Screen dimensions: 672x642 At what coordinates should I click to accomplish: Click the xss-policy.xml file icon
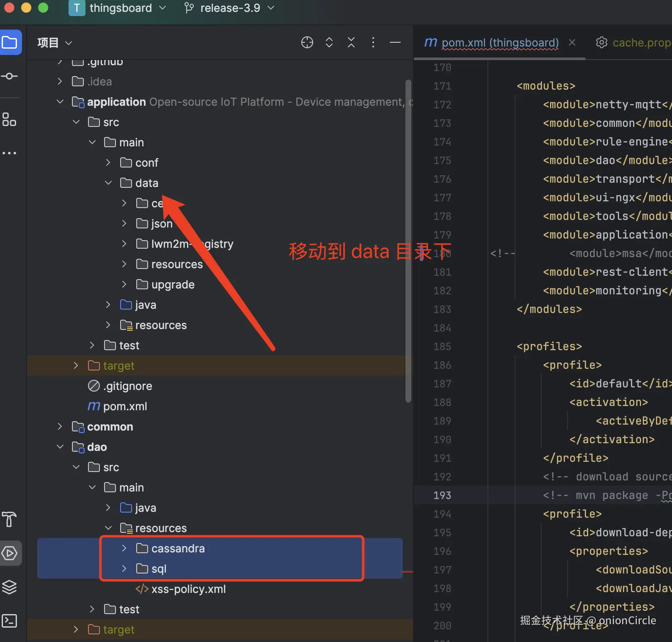[x=142, y=589]
